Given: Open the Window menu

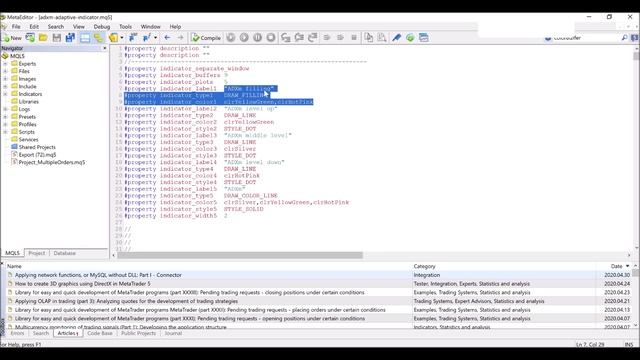Looking at the screenshot, I should pyautogui.click(x=151, y=27).
